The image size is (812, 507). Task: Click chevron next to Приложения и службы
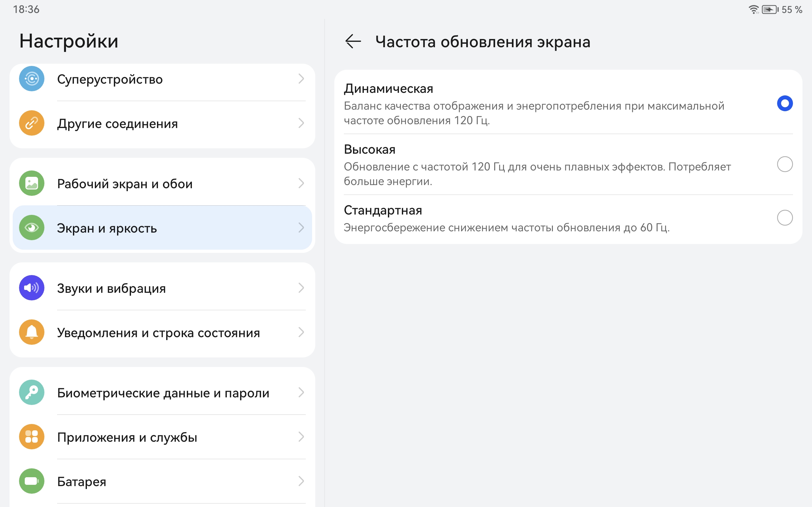tap(301, 437)
